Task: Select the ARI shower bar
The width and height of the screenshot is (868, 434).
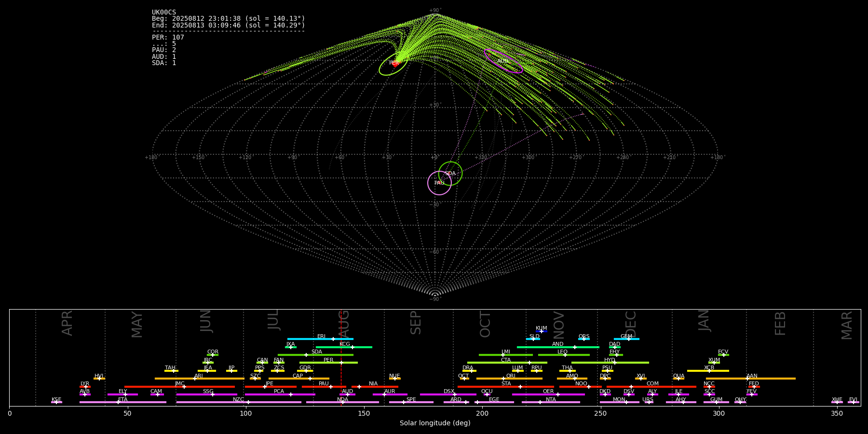Action: click(x=200, y=379)
